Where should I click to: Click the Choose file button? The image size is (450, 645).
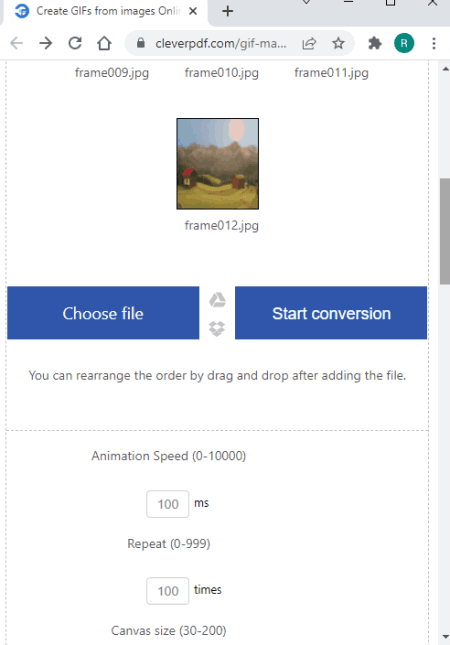[103, 313]
